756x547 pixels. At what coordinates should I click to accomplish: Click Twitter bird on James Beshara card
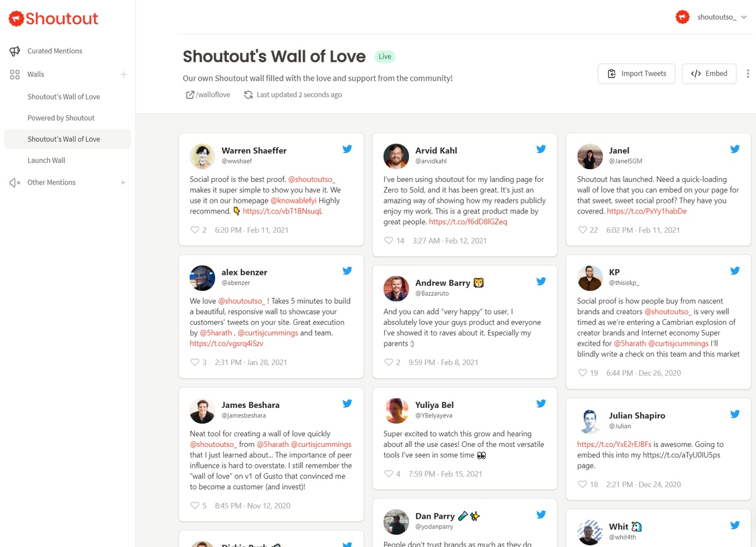347,403
